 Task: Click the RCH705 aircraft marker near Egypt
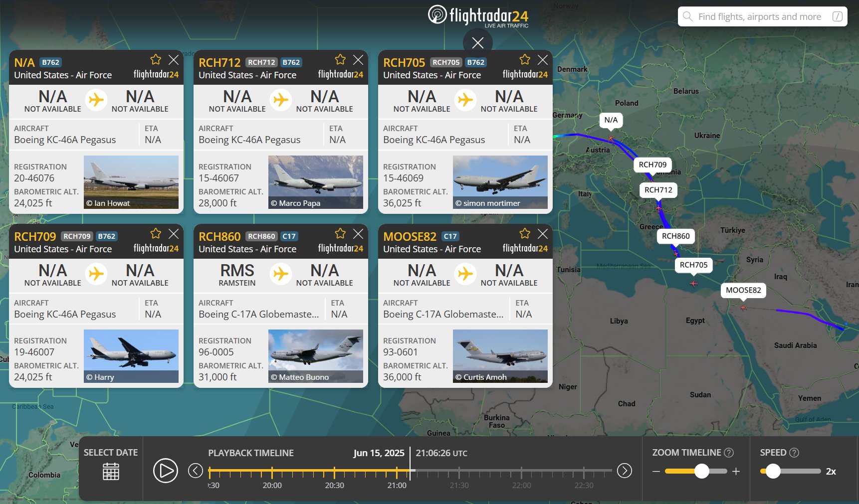pyautogui.click(x=693, y=284)
